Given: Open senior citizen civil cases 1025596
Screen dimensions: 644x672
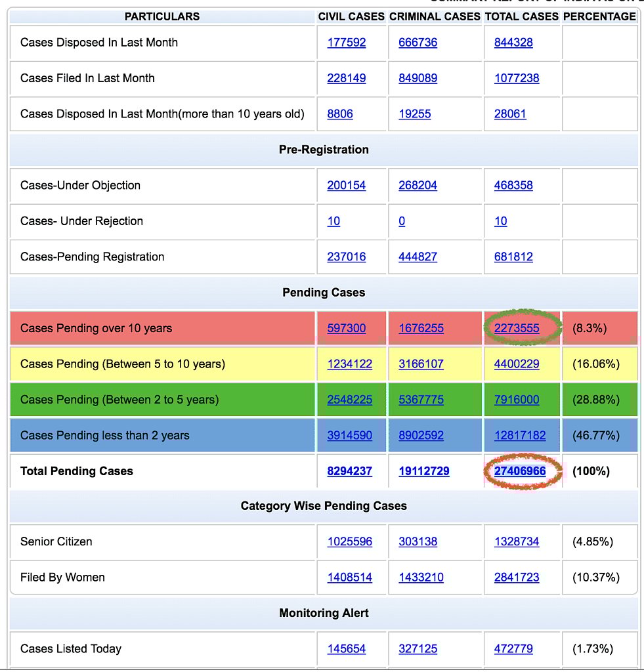Looking at the screenshot, I should pyautogui.click(x=350, y=541).
